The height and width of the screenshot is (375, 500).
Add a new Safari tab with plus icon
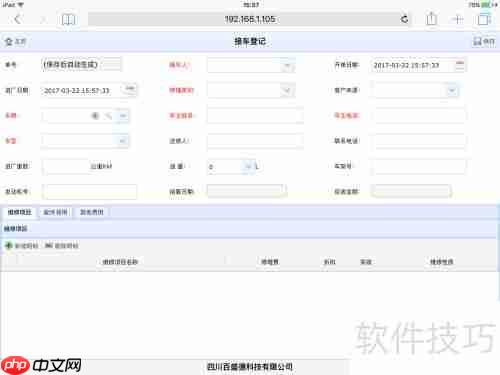coord(458,19)
